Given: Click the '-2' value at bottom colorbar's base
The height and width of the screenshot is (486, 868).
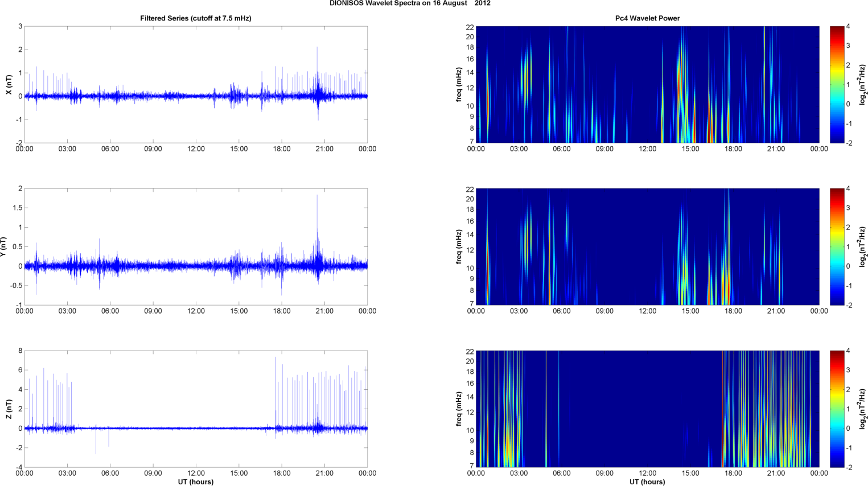Looking at the screenshot, I should (x=849, y=468).
